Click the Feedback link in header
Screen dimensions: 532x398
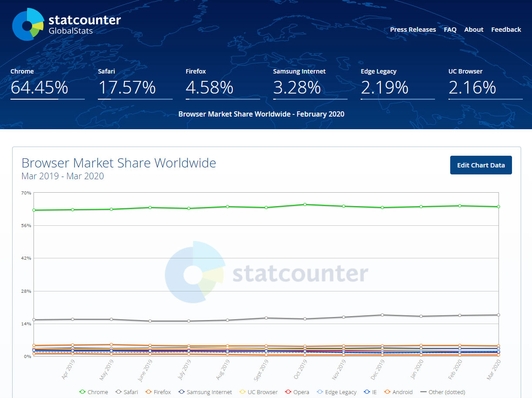coord(506,30)
